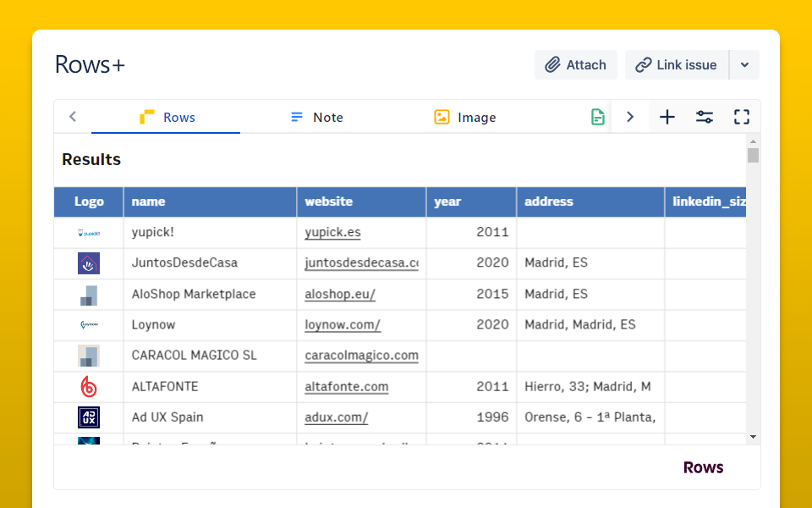Add a new tab with plus icon
Screen dimensions: 812x508
click(667, 117)
